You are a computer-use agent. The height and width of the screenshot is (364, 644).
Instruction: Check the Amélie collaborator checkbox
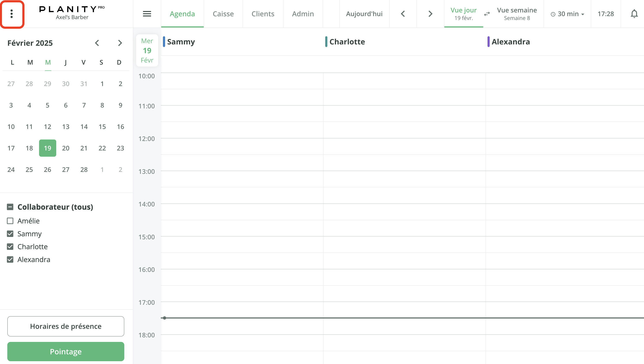[10, 221]
